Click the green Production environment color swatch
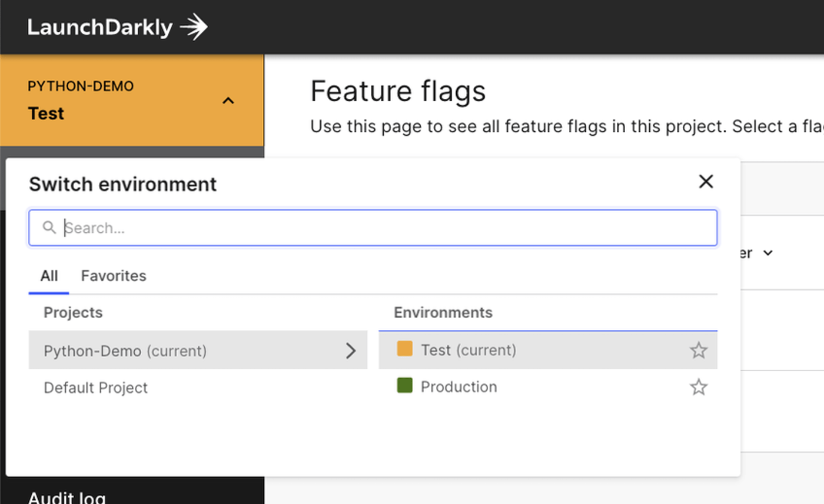This screenshot has height=504, width=824. [405, 386]
